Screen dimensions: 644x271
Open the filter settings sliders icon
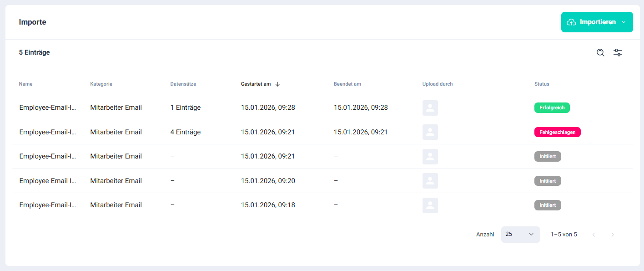click(x=618, y=53)
